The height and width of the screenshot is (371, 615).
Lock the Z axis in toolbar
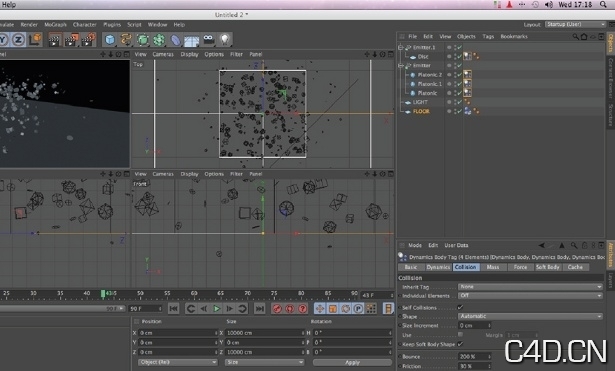coord(18,40)
